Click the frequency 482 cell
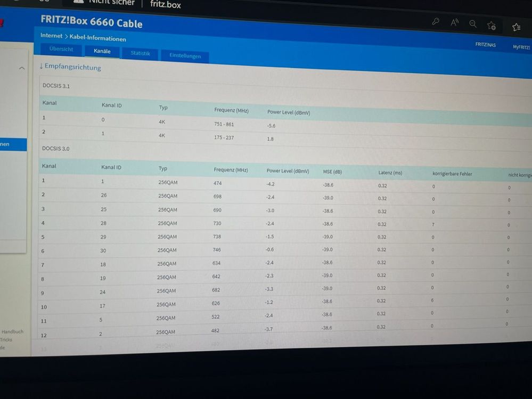The width and height of the screenshot is (532, 399). tap(215, 330)
